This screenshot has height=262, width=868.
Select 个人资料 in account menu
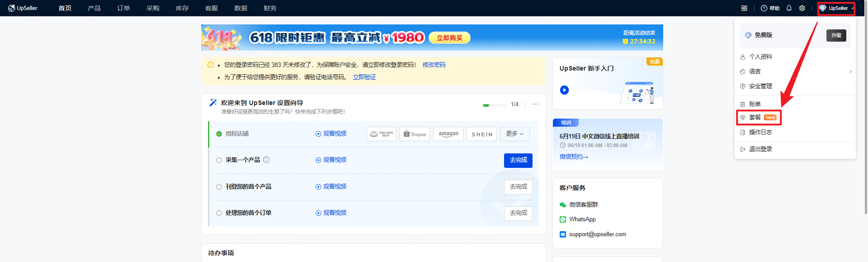tap(795, 57)
